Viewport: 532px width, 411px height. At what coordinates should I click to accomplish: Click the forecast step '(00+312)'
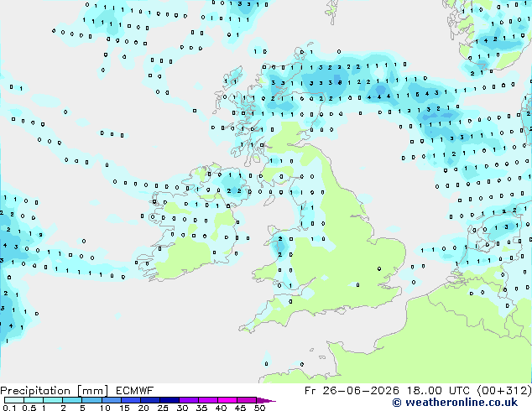504,391
